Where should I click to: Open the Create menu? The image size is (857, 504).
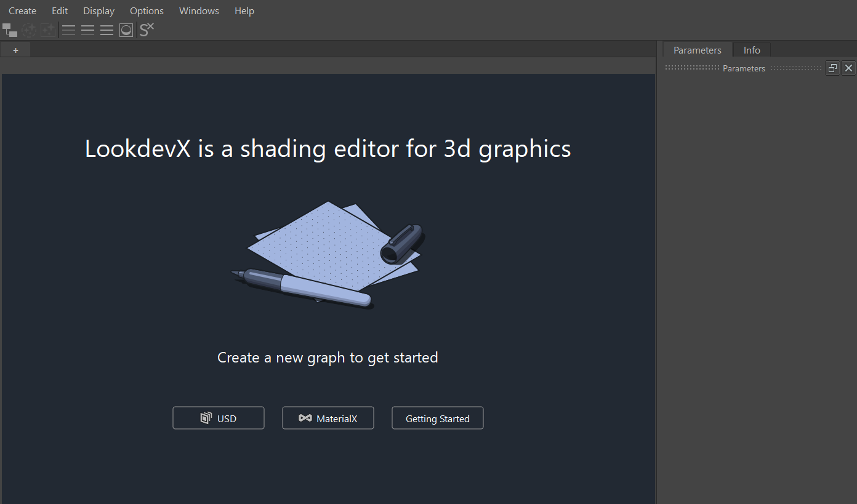[22, 10]
